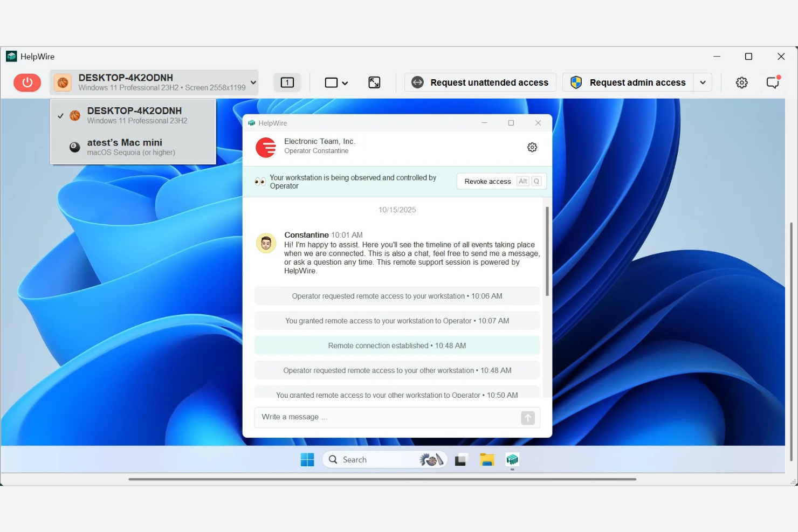
Task: Click Request unattended access
Action: click(x=479, y=82)
